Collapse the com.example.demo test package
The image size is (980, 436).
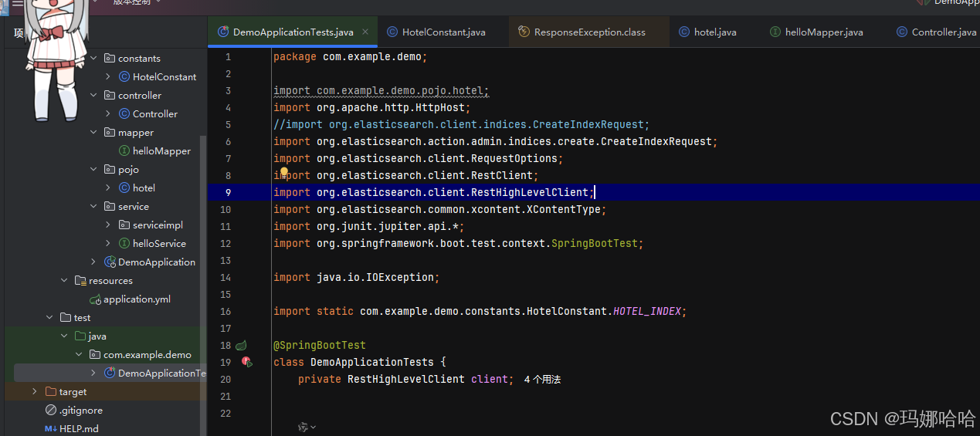(80, 354)
